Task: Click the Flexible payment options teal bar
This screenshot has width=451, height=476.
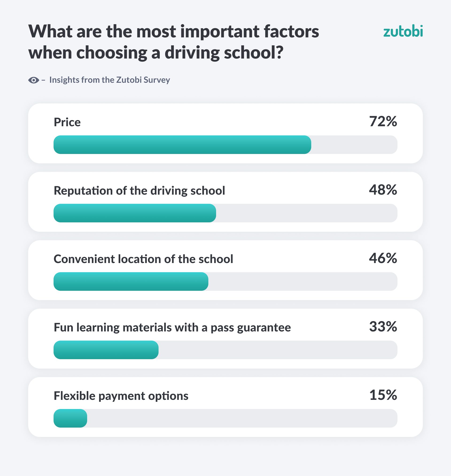Action: [x=70, y=418]
